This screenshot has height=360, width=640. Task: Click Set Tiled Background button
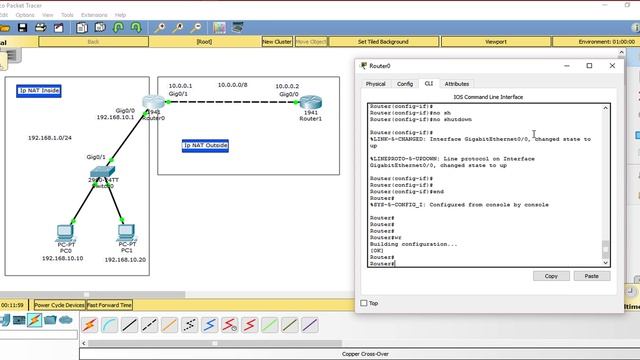pos(383,42)
